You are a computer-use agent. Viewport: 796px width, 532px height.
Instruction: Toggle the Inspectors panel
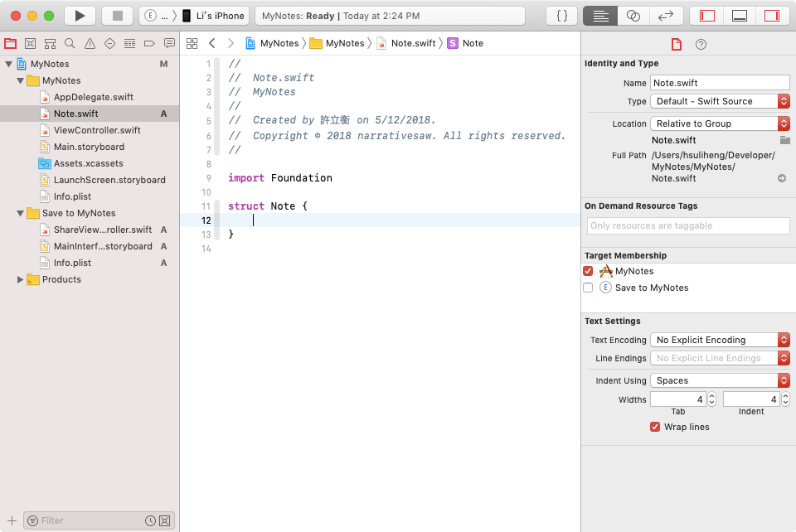tap(772, 16)
